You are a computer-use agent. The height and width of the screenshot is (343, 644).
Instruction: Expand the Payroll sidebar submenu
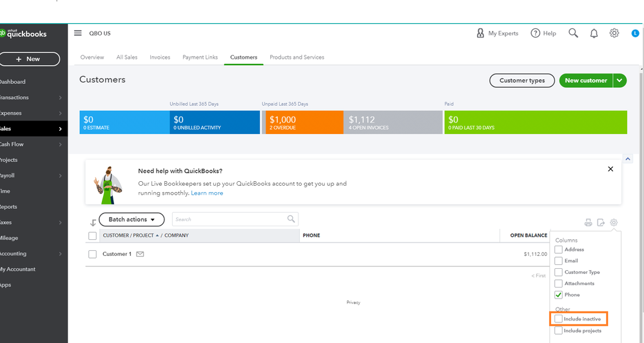pos(61,175)
